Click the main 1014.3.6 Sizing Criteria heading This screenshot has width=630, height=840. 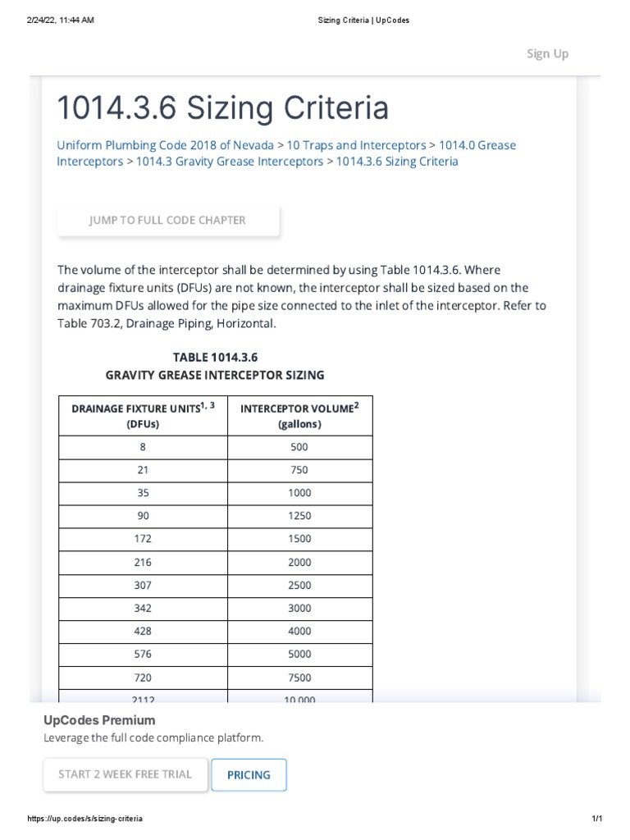point(223,108)
